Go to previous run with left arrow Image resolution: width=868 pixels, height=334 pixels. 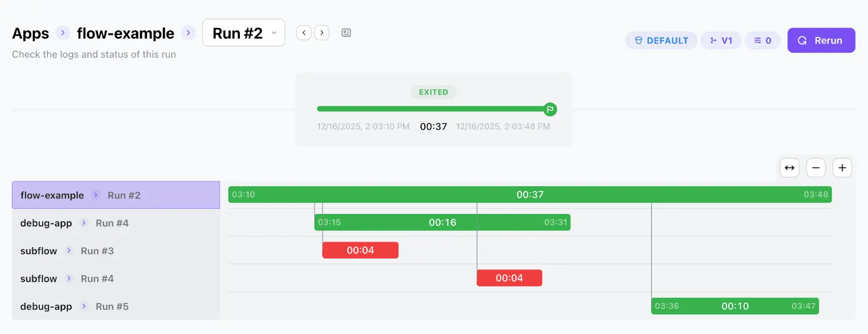coord(304,33)
